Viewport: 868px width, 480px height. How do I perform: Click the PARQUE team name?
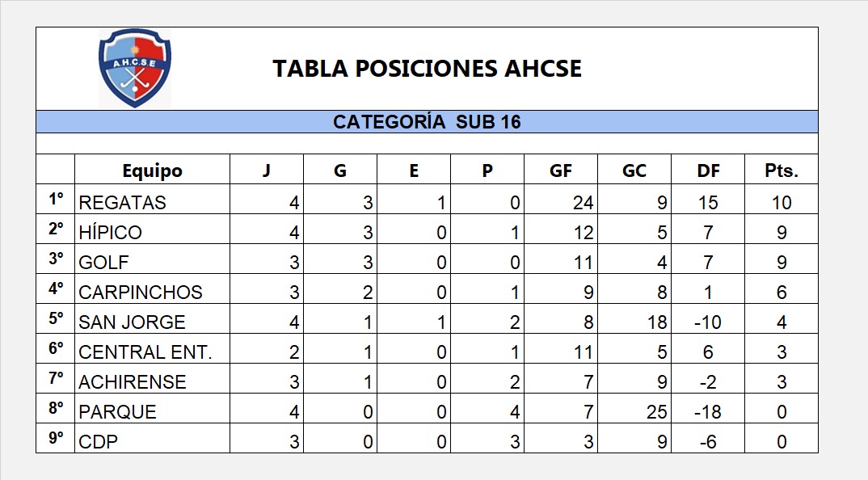click(118, 412)
